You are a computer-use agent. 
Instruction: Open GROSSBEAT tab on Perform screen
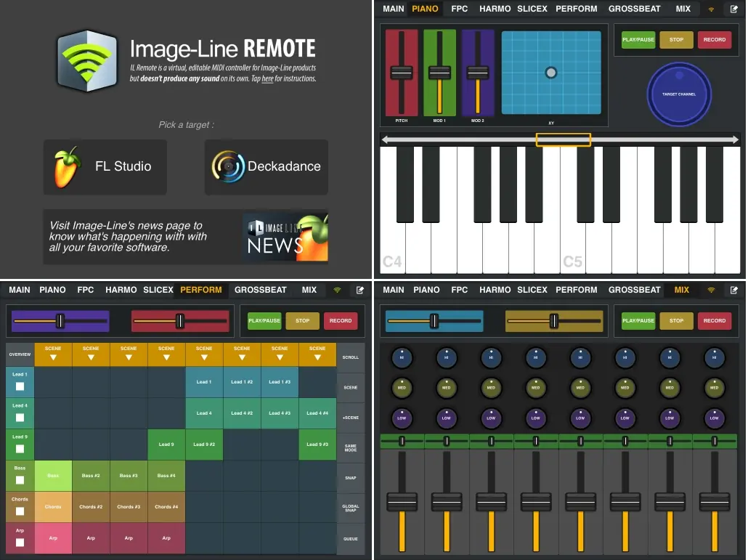[x=261, y=290]
